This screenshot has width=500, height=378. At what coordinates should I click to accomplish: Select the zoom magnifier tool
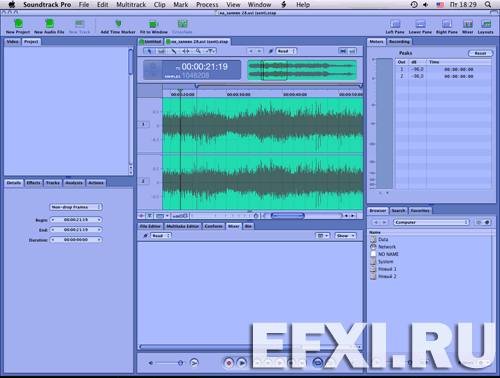point(198,51)
